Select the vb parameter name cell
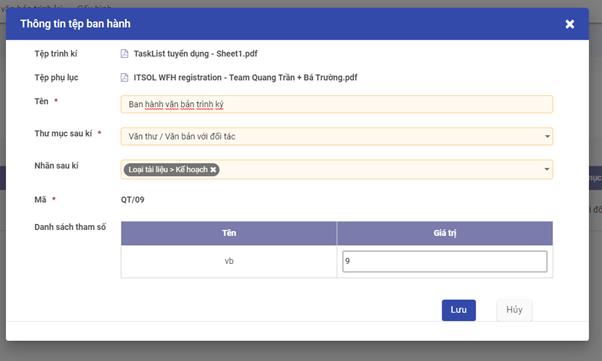The image size is (602, 361). 229,261
